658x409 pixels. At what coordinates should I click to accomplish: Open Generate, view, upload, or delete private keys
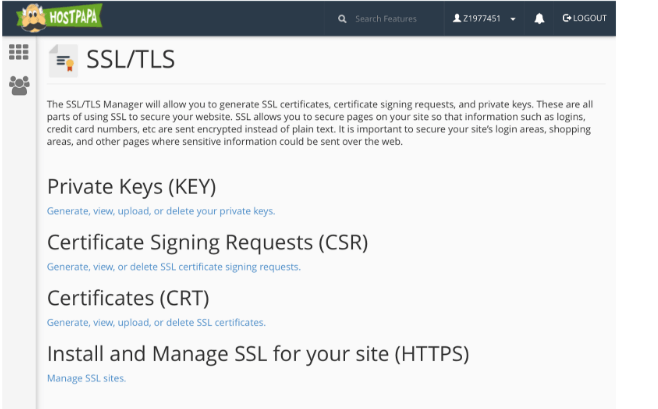[x=161, y=211]
